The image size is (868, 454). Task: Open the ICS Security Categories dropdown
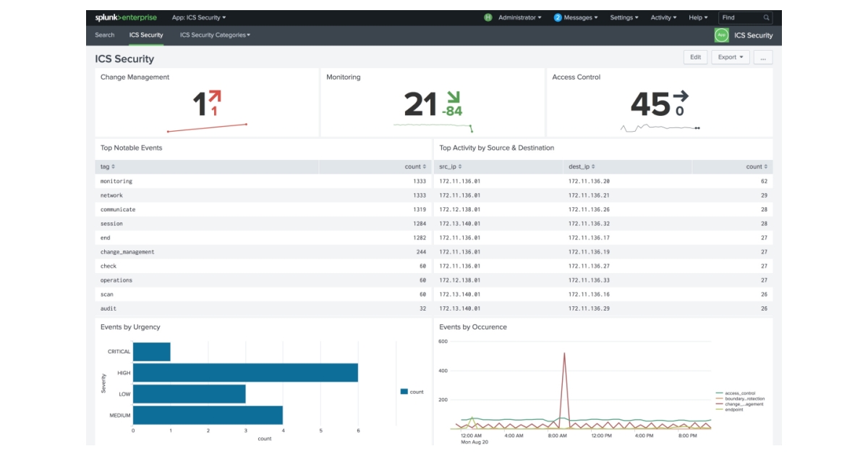(214, 34)
